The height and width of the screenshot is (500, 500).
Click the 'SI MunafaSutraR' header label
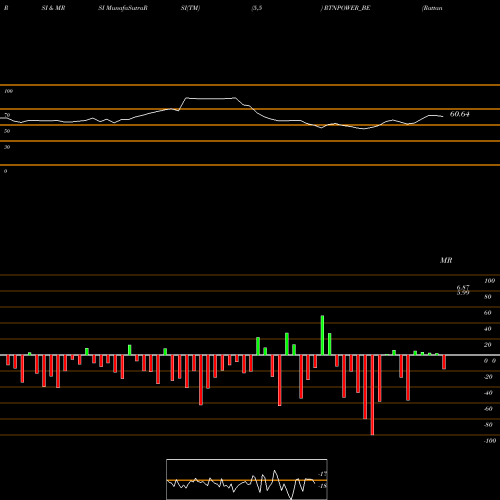point(123,8)
